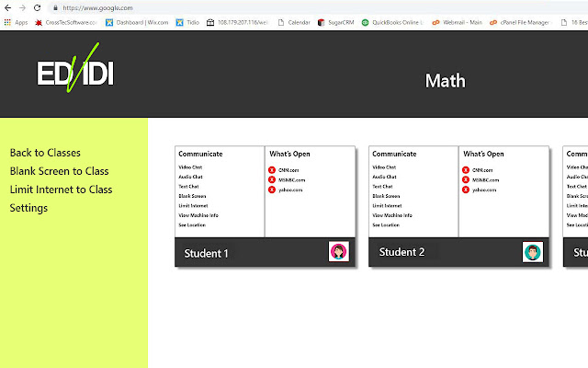
Task: Open Settings in the sidebar
Action: tap(28, 208)
